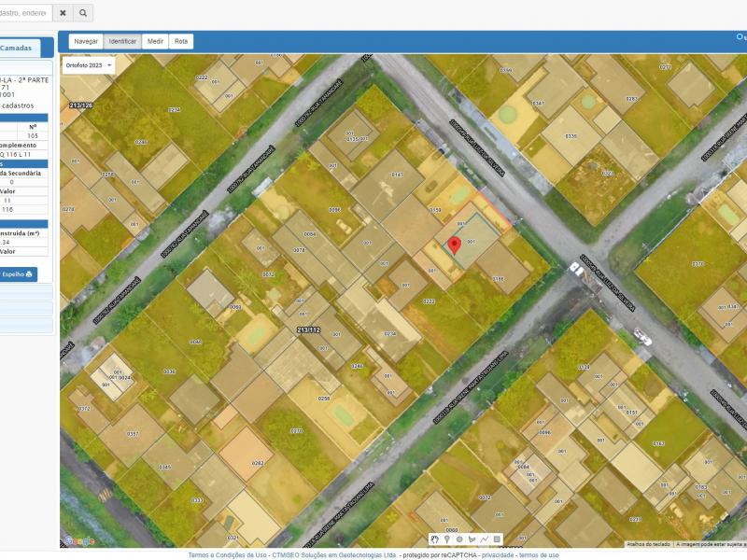Toggle the Identificar mode button
The width and height of the screenshot is (747, 560).
click(122, 41)
